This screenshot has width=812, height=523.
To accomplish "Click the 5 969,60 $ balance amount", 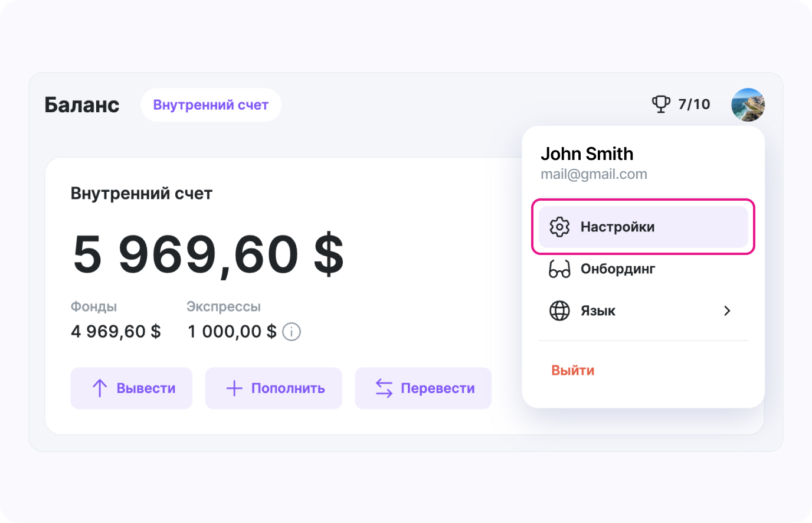I will tap(208, 254).
